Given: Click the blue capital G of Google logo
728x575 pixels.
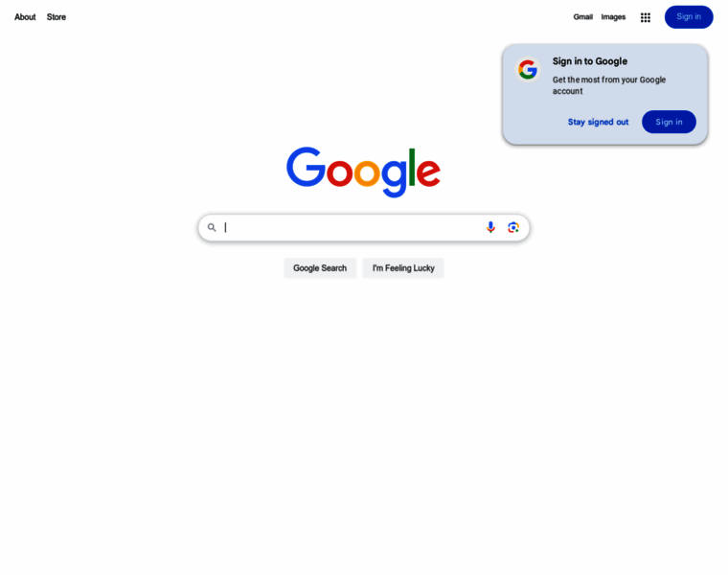Looking at the screenshot, I should 306,167.
